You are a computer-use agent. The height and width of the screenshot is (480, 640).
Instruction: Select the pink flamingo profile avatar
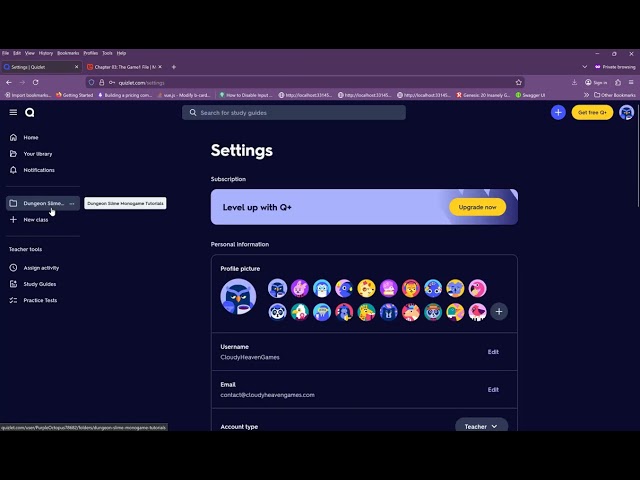[x=477, y=288]
